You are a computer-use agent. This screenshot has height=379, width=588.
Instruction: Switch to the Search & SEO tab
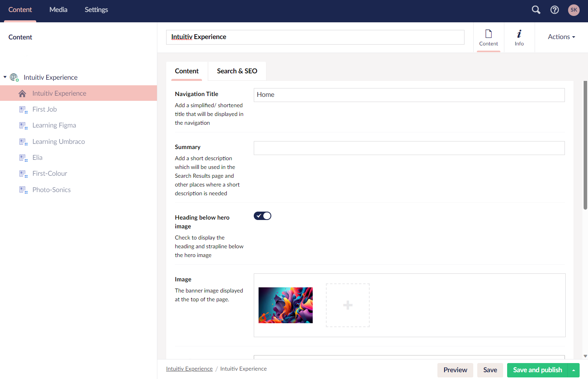237,71
